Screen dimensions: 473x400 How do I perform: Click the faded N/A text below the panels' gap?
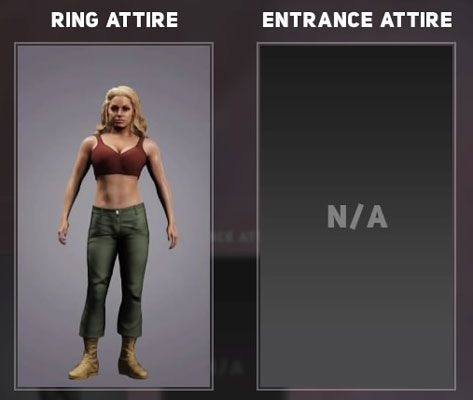229,368
